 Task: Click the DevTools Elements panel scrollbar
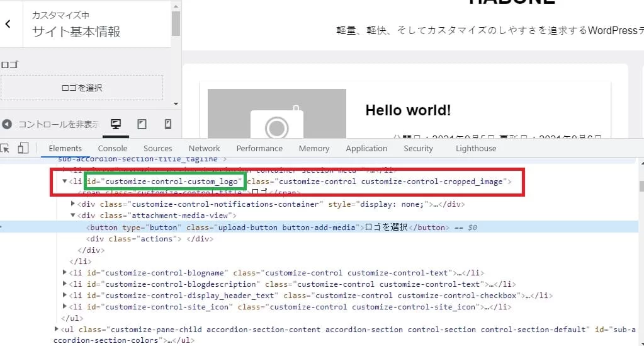coord(641,186)
